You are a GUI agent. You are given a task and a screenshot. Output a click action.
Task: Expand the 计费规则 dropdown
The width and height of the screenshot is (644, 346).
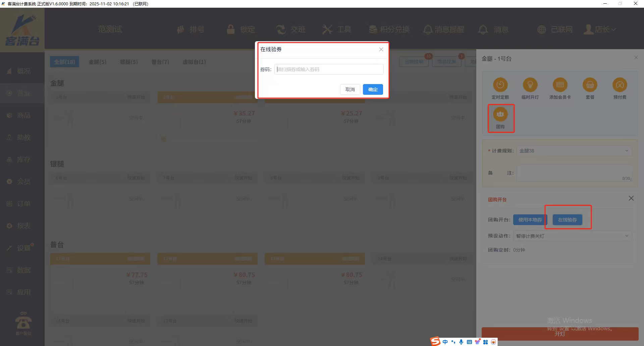point(574,151)
